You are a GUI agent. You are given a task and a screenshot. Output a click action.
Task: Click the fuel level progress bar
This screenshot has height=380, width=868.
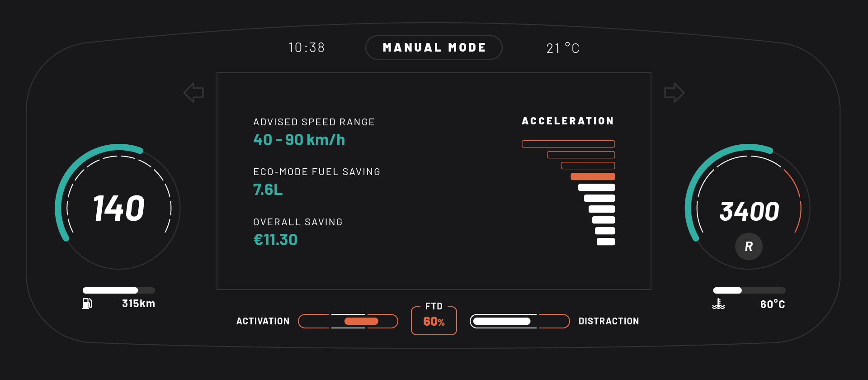pos(119,290)
